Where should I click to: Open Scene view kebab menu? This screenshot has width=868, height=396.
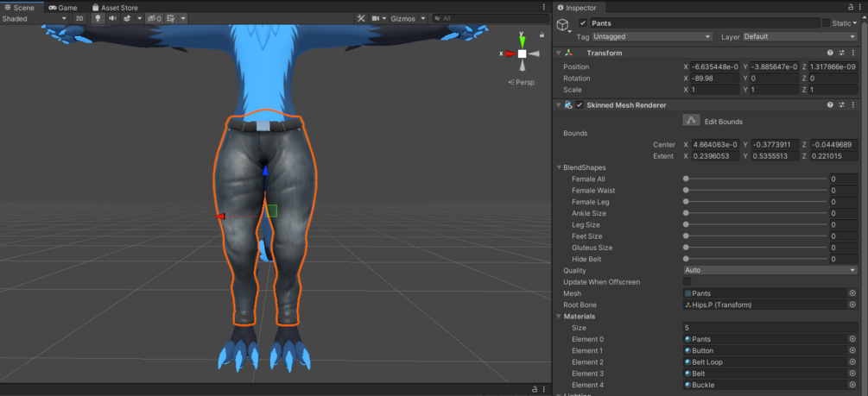(x=543, y=7)
